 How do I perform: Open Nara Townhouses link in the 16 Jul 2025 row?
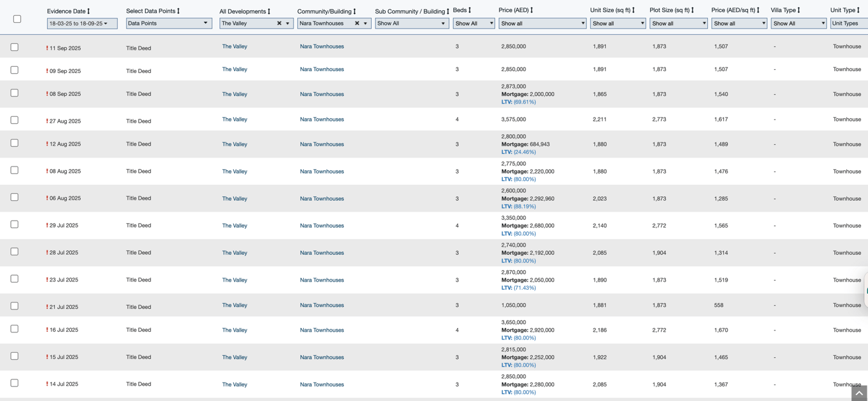pyautogui.click(x=322, y=330)
